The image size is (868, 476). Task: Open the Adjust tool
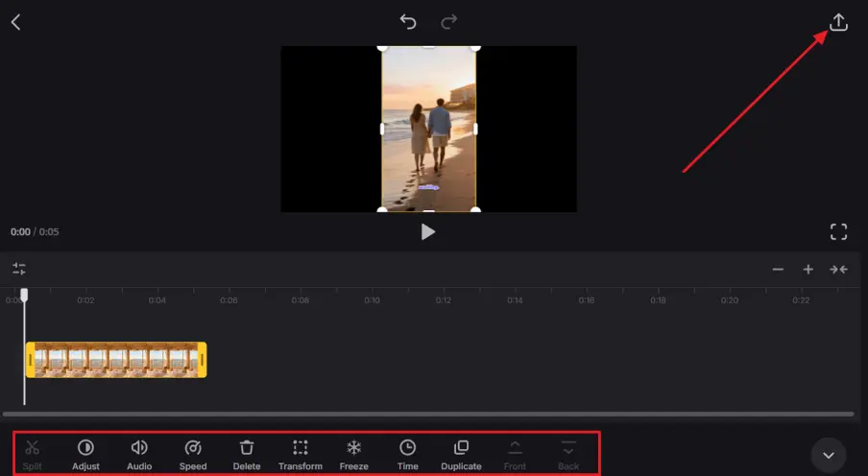85,455
